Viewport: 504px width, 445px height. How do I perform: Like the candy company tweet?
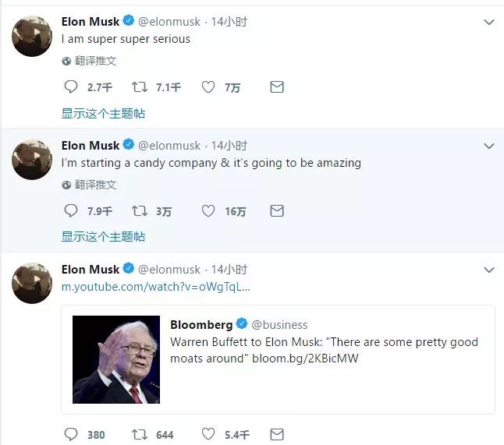(208, 210)
